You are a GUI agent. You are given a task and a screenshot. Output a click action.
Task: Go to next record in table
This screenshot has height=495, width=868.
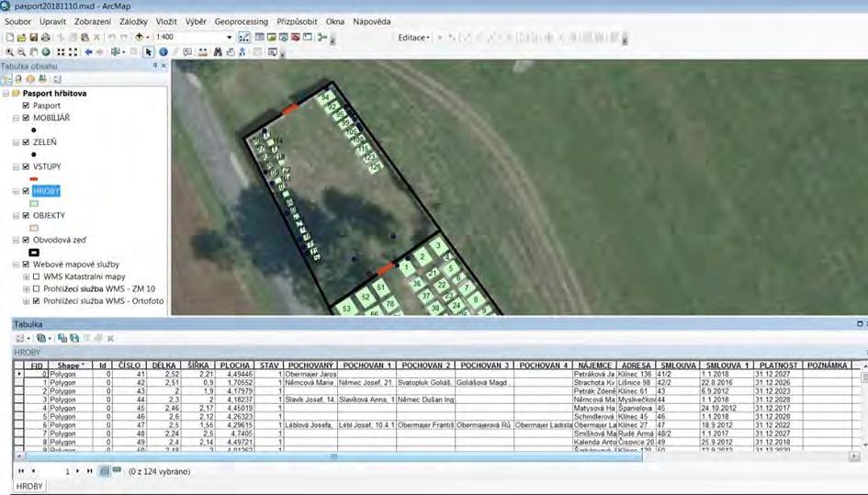(x=77, y=471)
